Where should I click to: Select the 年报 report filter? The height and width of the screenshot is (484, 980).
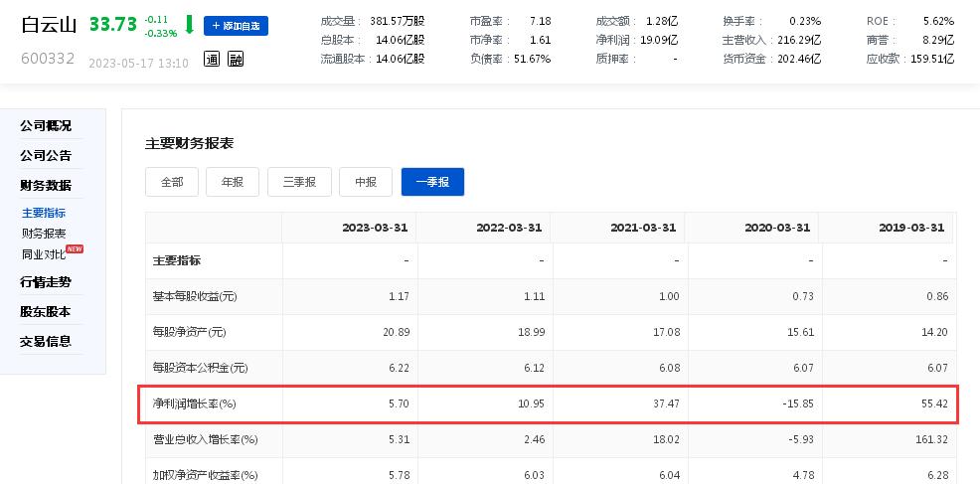point(233,182)
